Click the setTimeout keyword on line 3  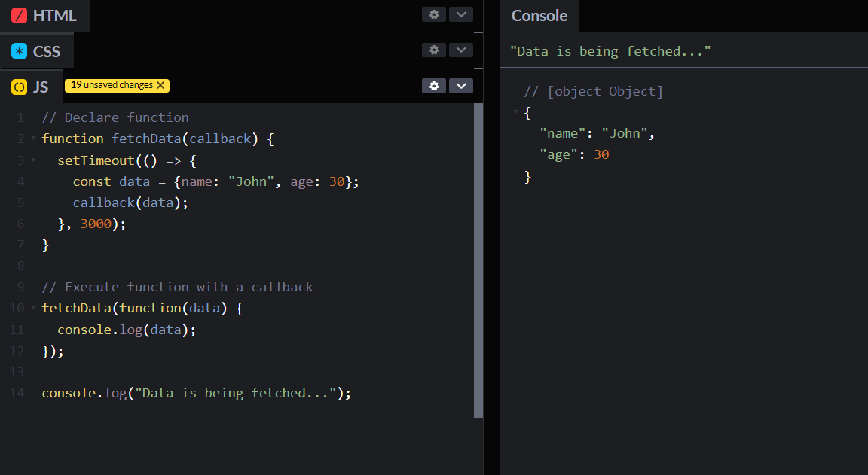pyautogui.click(x=96, y=160)
